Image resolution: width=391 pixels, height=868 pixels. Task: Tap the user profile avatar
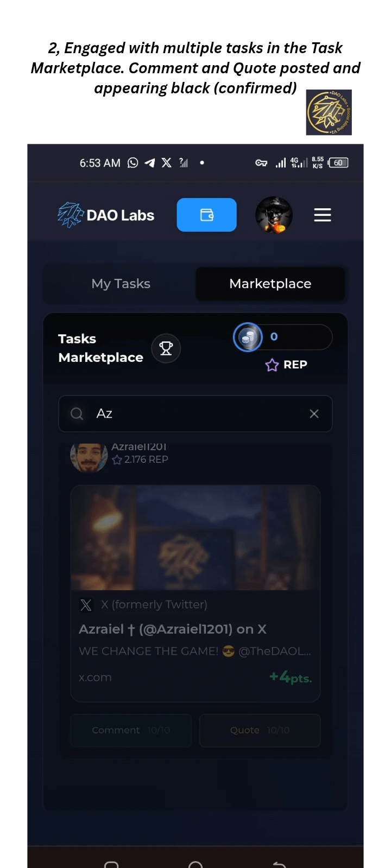[x=274, y=215]
